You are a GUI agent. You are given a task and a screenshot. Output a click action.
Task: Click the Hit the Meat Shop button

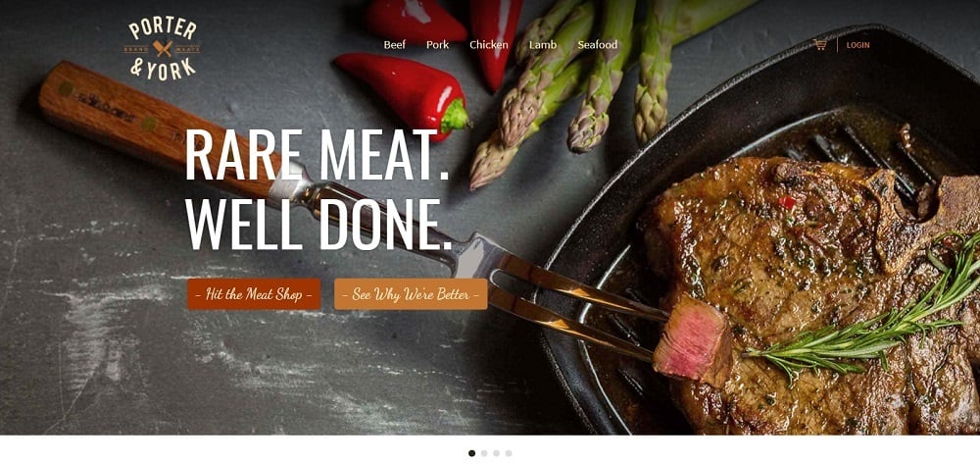[x=254, y=294]
